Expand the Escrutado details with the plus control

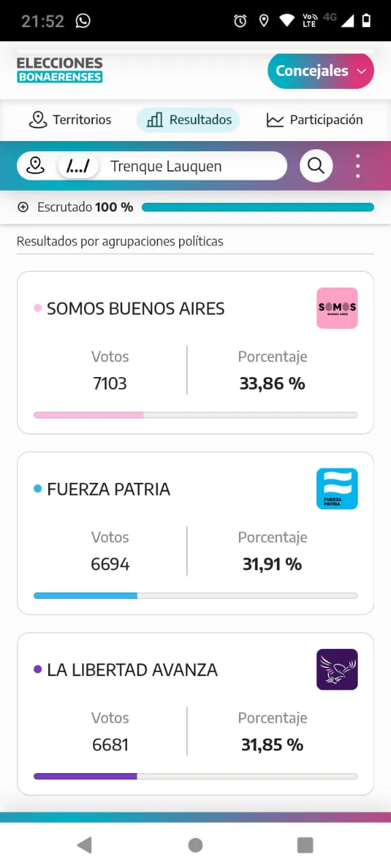coord(24,207)
